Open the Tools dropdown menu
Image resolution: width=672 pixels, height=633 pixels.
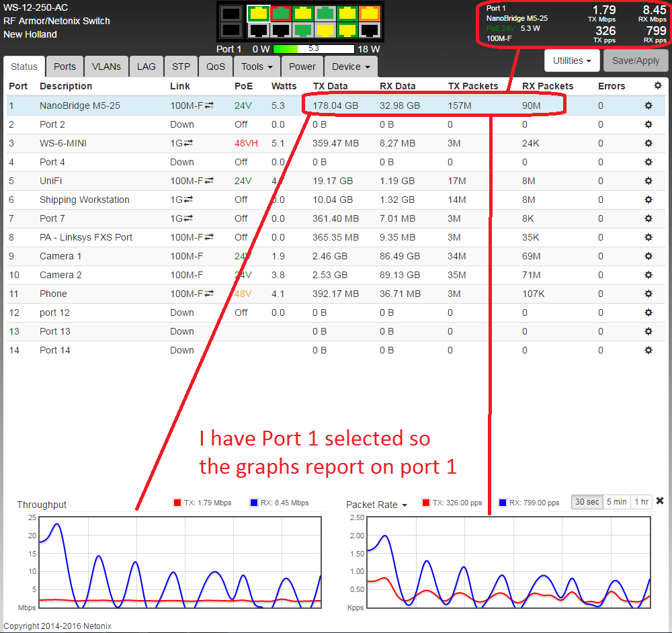tap(257, 67)
